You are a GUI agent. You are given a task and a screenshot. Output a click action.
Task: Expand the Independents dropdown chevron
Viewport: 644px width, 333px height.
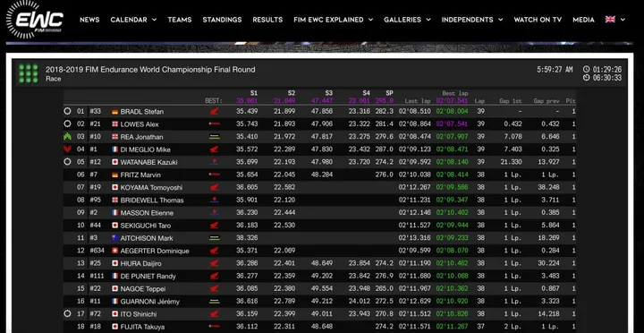point(500,20)
